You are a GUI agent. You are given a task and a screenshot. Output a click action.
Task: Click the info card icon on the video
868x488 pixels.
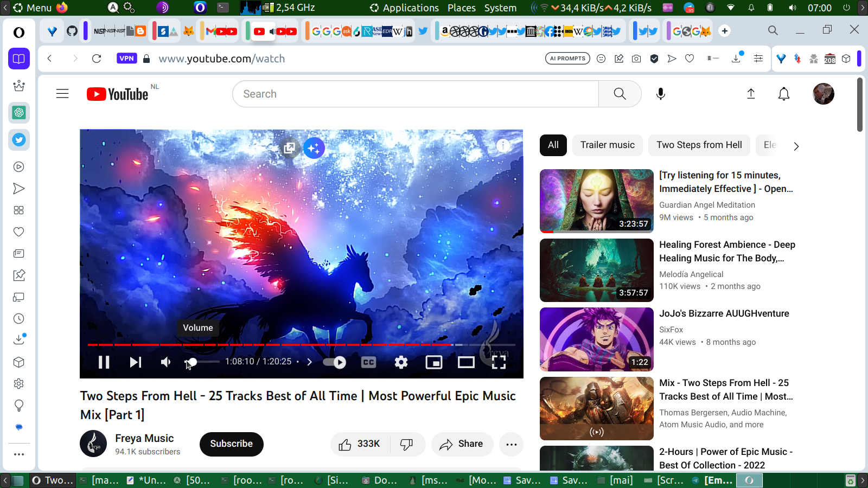(x=503, y=145)
